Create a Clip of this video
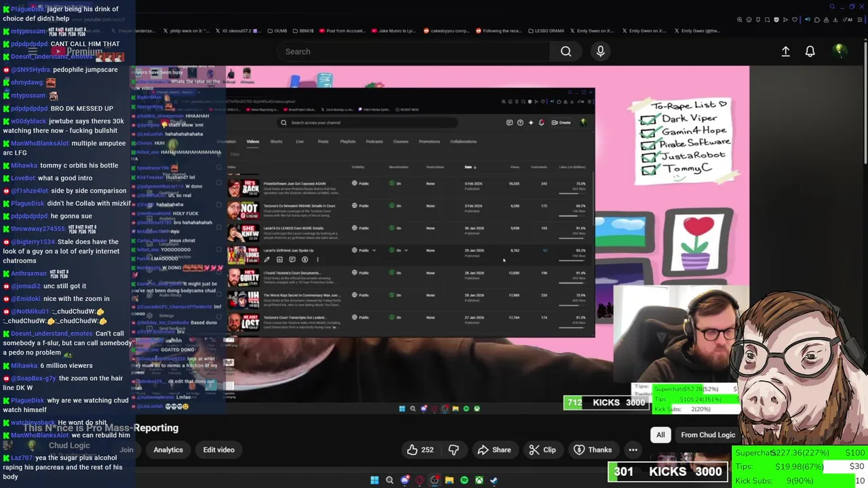Viewport: 868px width, 488px height. tap(542, 450)
